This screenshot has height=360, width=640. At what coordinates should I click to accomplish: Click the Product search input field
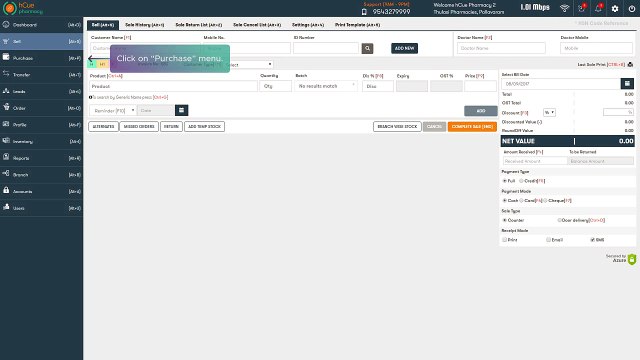(x=173, y=86)
